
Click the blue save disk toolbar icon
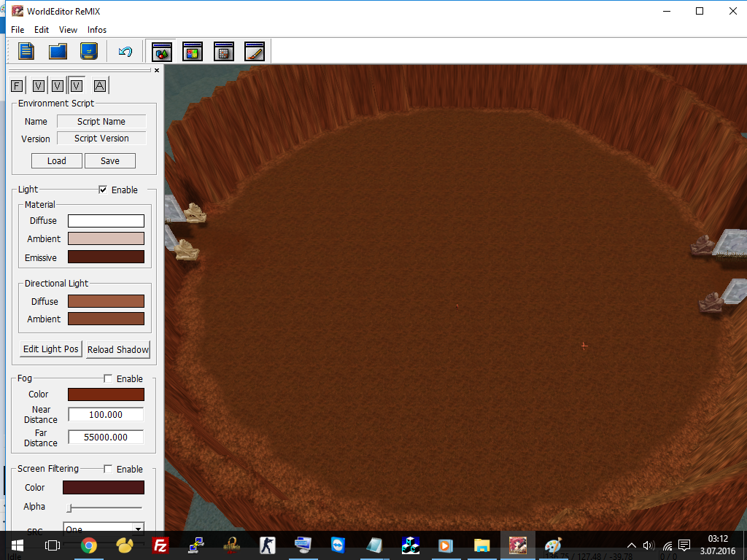(89, 51)
